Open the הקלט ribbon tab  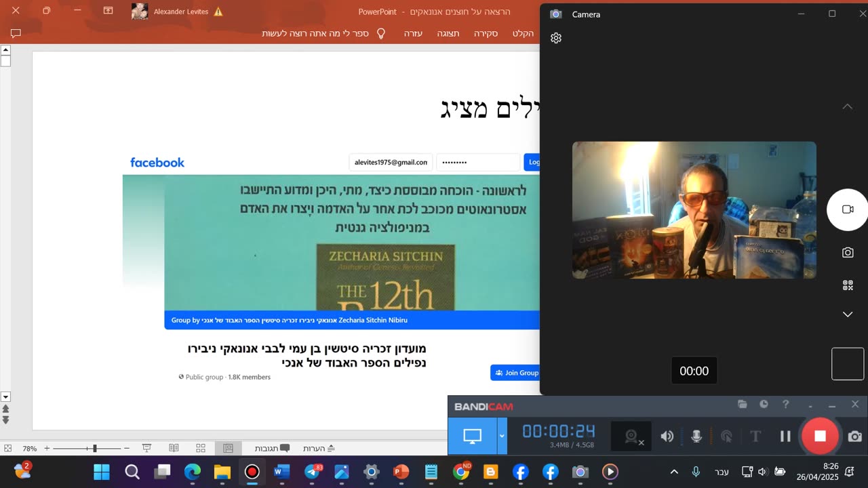[524, 33]
